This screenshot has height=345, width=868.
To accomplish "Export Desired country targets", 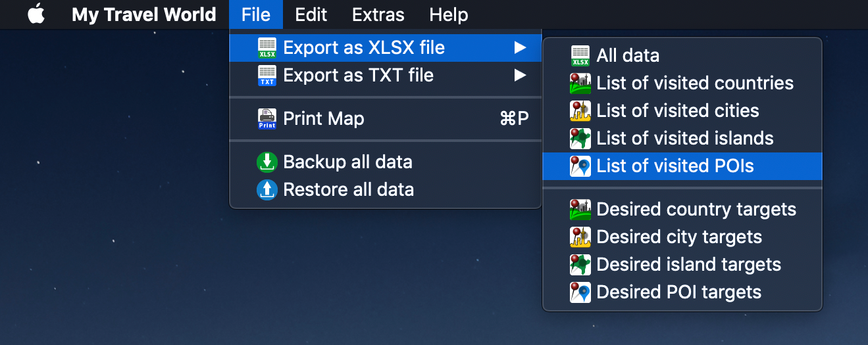I will [x=682, y=210].
